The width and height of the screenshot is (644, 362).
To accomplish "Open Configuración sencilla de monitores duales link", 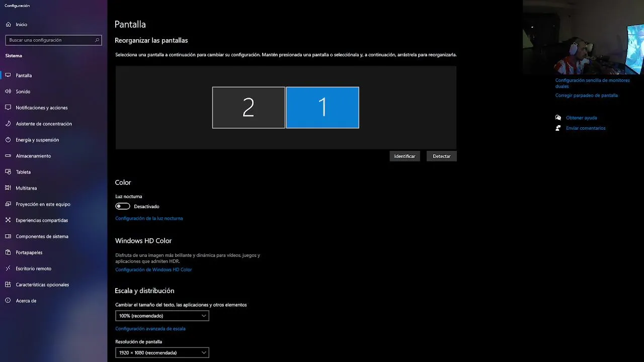I will (x=592, y=83).
